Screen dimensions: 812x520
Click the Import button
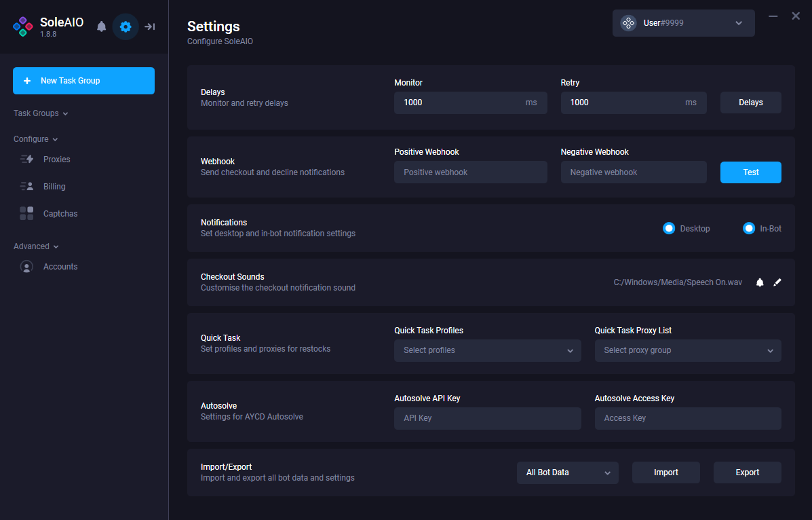click(x=666, y=472)
